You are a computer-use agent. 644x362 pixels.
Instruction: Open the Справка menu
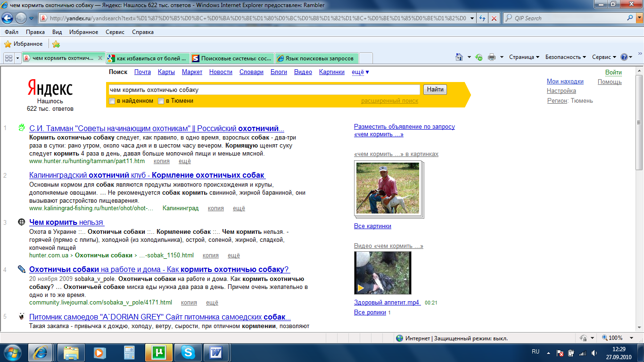point(143,32)
